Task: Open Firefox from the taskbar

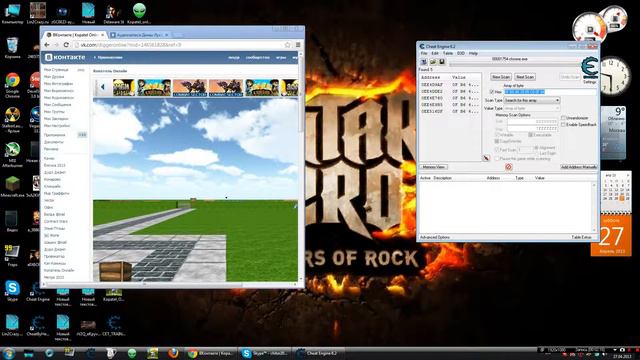Action: coord(173,353)
